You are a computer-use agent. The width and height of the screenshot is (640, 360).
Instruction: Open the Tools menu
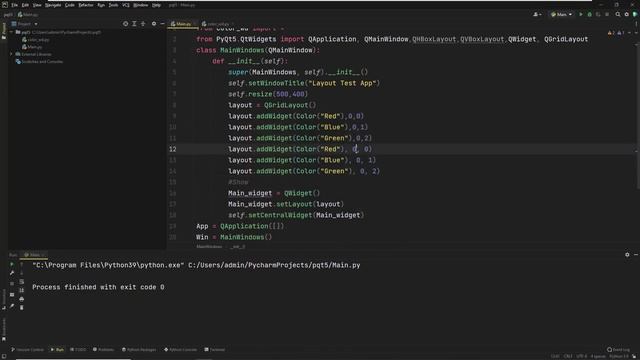pyautogui.click(x=113, y=5)
